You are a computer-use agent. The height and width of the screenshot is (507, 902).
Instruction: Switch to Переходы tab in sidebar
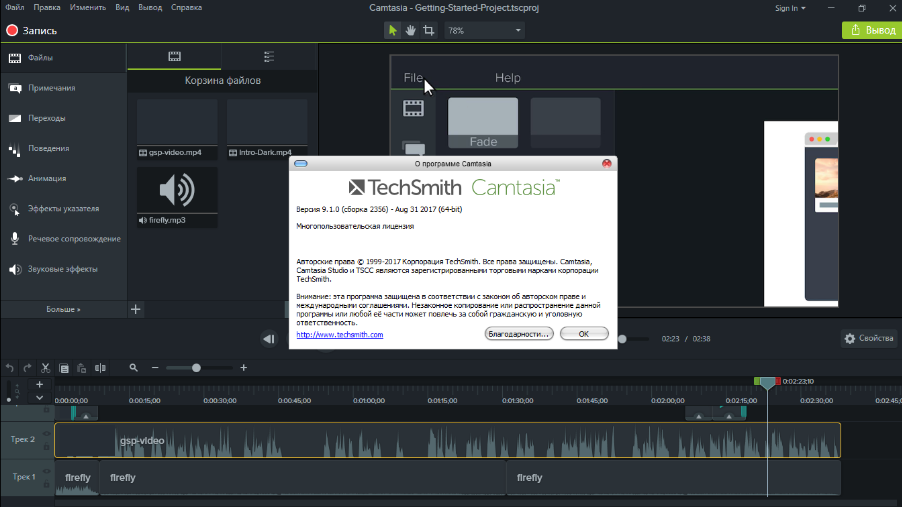(47, 118)
